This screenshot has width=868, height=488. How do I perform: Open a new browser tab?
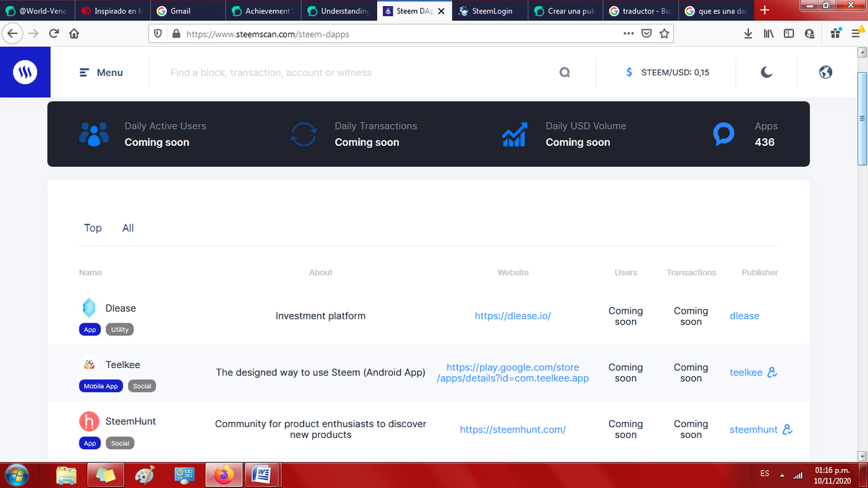[765, 10]
